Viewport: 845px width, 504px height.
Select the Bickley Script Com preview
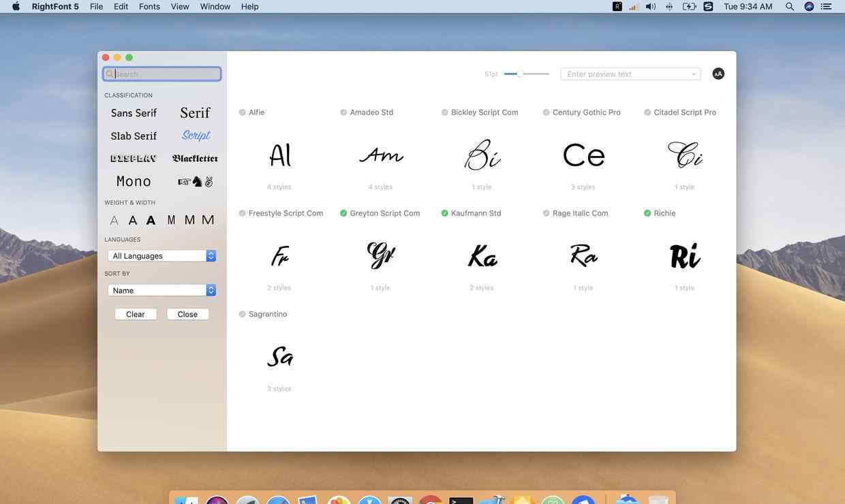[x=482, y=155]
